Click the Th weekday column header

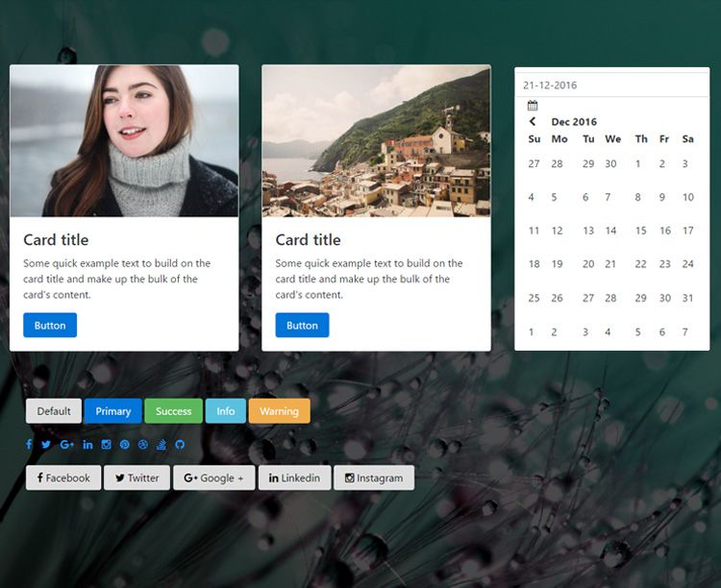(641, 139)
